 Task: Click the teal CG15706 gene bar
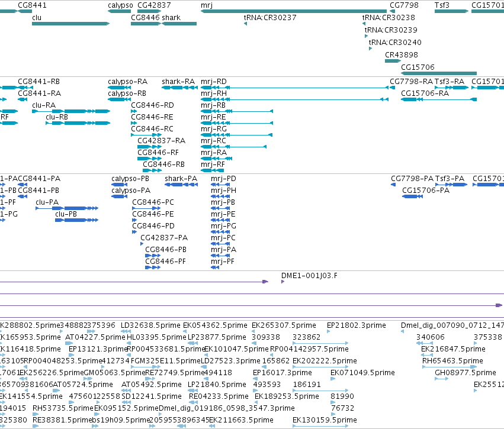[439, 73]
